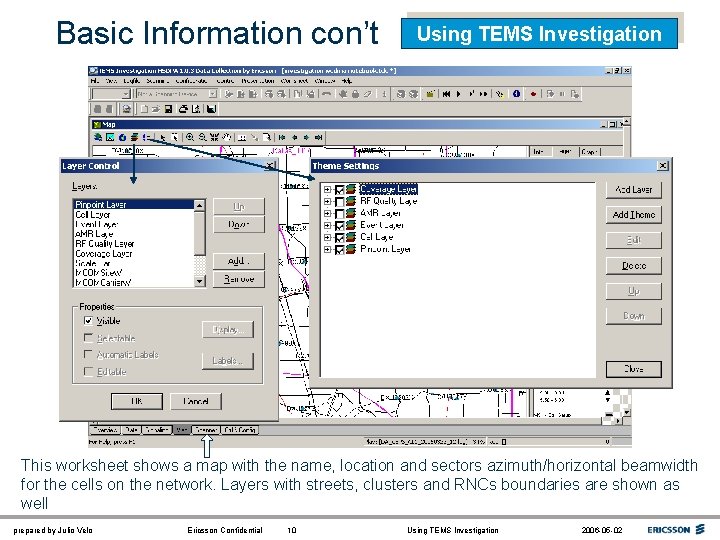The image size is (720, 540).
Task: Click the Add button in Layer Control
Action: (x=239, y=261)
